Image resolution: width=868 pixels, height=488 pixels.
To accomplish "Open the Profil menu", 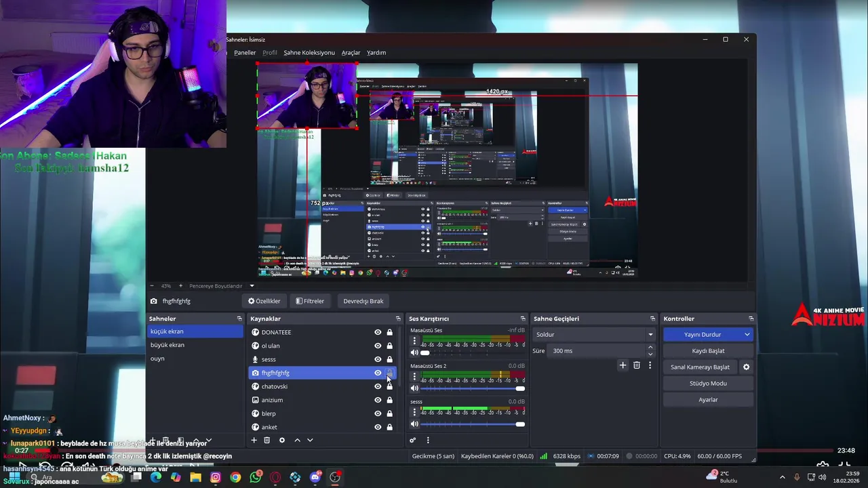I will pos(270,52).
